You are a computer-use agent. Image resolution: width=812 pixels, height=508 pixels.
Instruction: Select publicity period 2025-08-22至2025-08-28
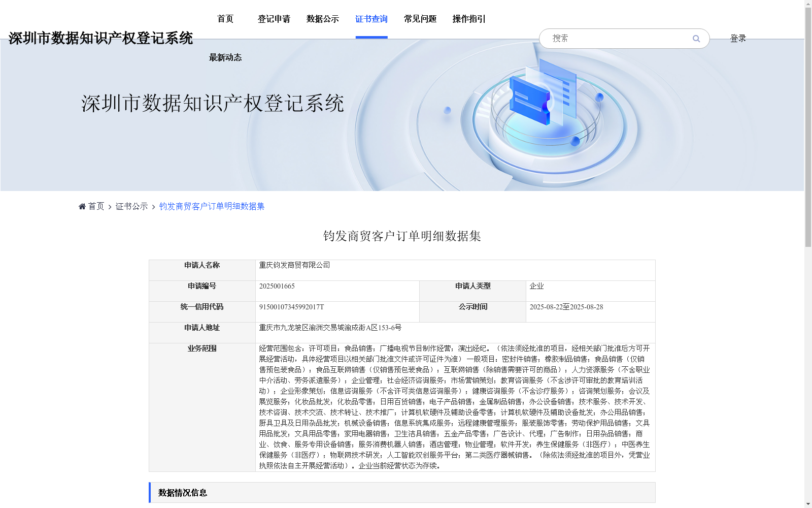tap(566, 307)
